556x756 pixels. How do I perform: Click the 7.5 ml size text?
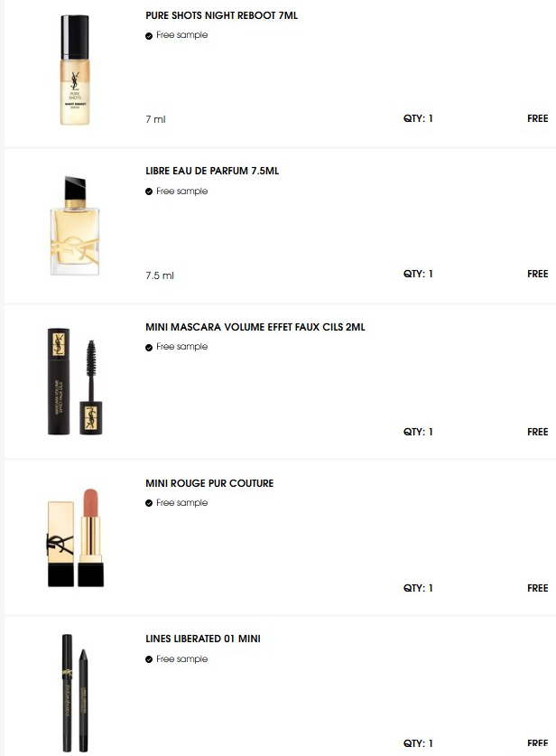click(x=160, y=275)
